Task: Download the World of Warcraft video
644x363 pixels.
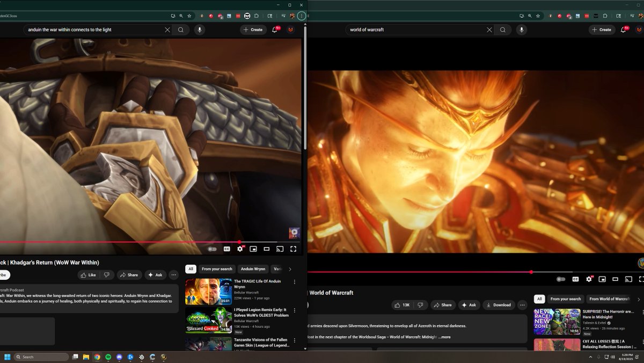Action: (499, 305)
